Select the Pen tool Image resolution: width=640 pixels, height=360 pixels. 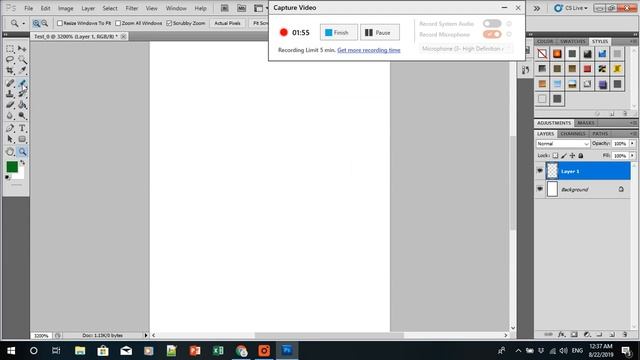click(x=10, y=128)
